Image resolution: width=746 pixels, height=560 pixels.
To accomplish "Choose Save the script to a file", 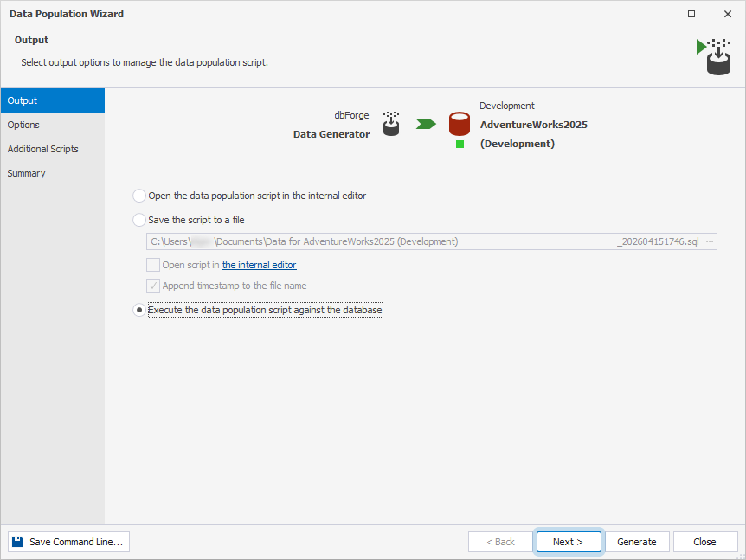I will (x=139, y=220).
